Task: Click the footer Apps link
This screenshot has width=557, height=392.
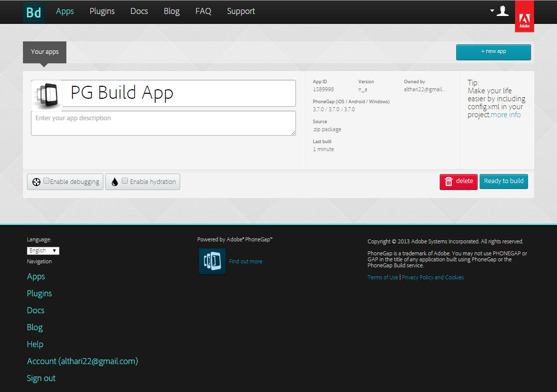Action: [x=36, y=277]
